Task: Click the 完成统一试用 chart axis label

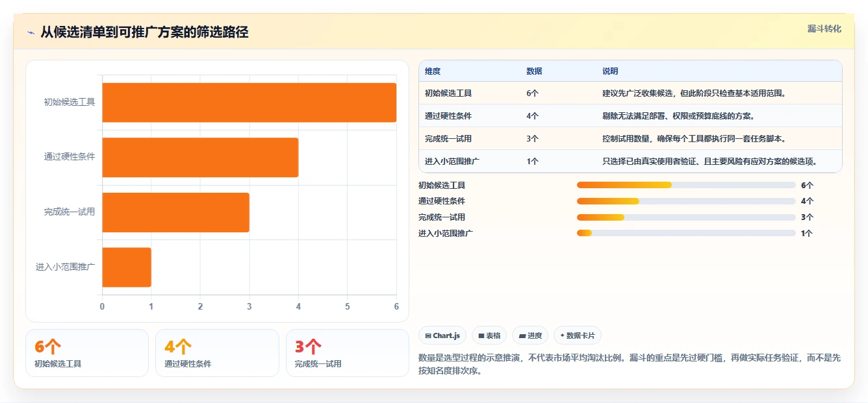Action: coord(70,212)
